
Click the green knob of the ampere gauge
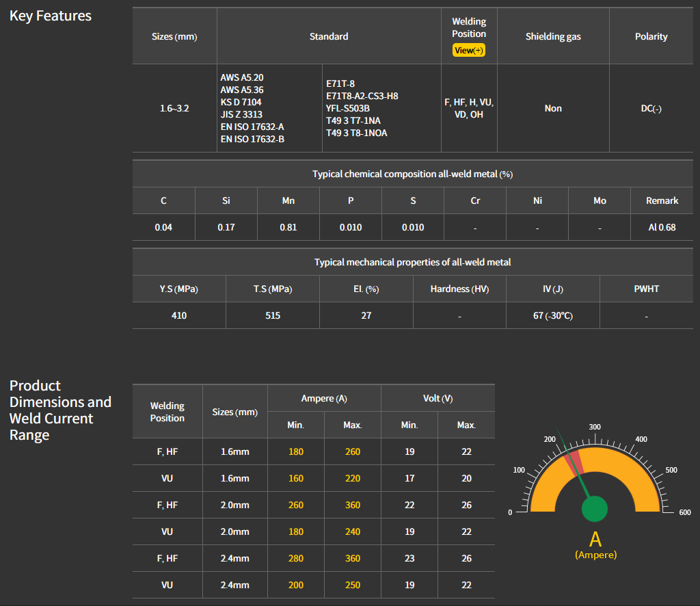coord(595,508)
